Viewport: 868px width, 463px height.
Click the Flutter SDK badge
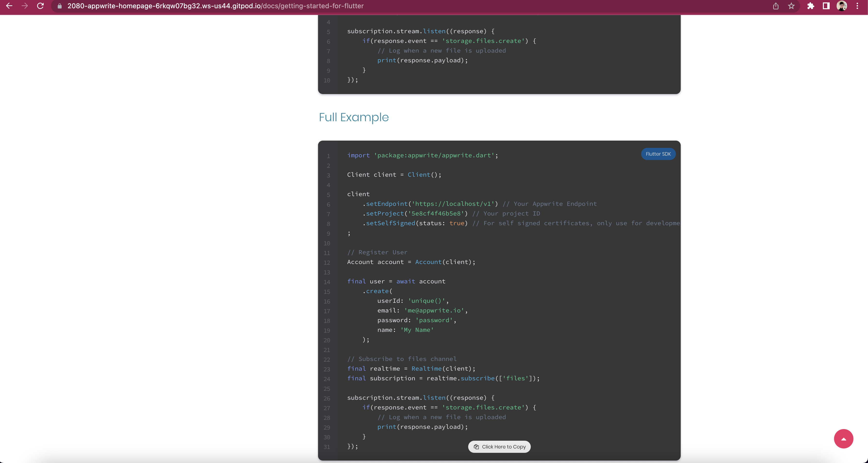[658, 154]
